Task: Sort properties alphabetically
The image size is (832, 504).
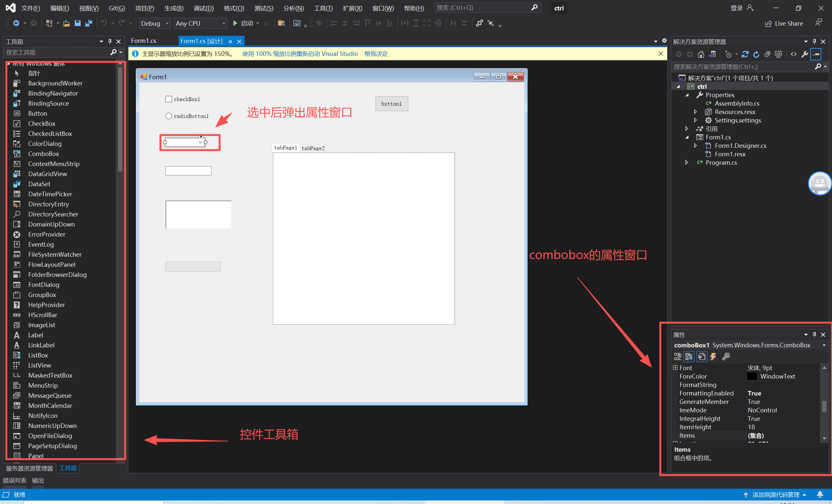Action: click(689, 356)
